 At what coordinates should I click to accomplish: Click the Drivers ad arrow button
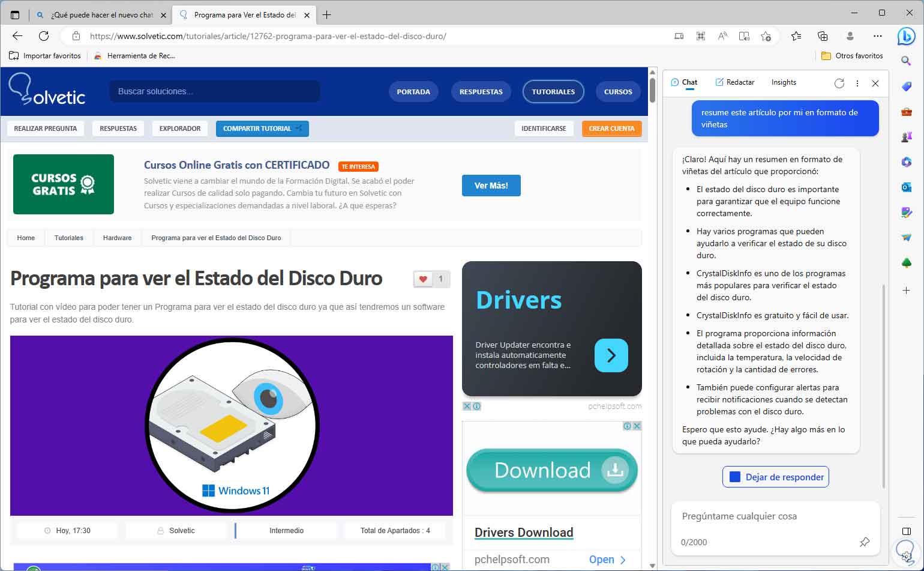(x=611, y=355)
